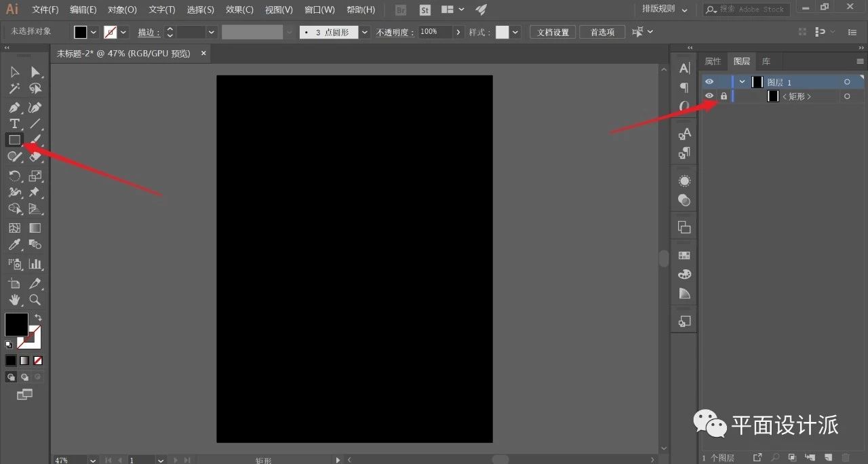The height and width of the screenshot is (464, 868).
Task: Click the opacity 100% input field
Action: (435, 32)
